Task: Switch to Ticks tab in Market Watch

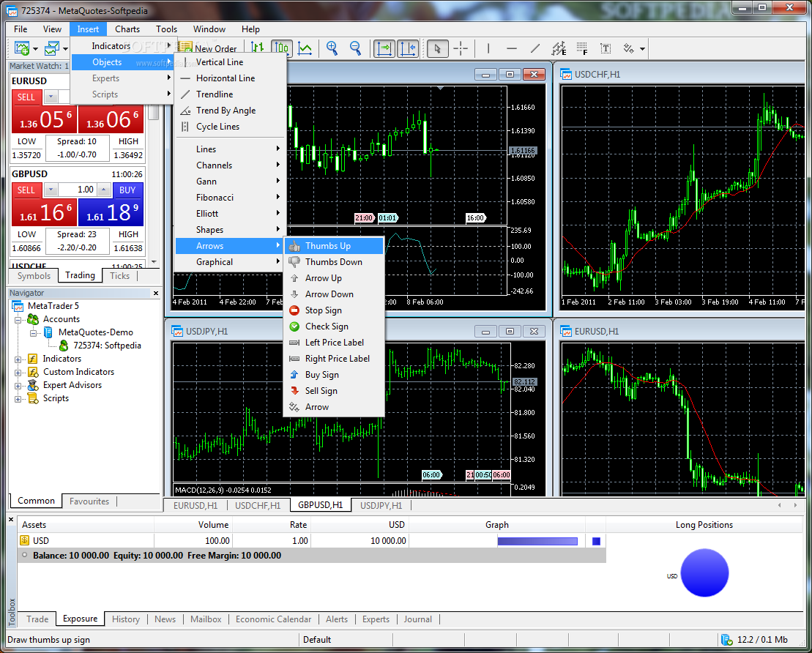Action: click(x=119, y=276)
